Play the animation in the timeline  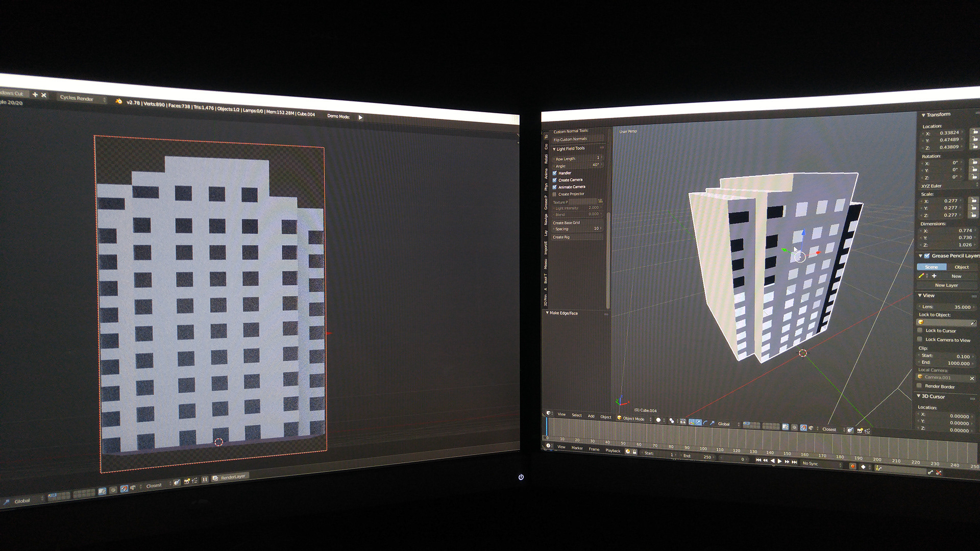[779, 461]
